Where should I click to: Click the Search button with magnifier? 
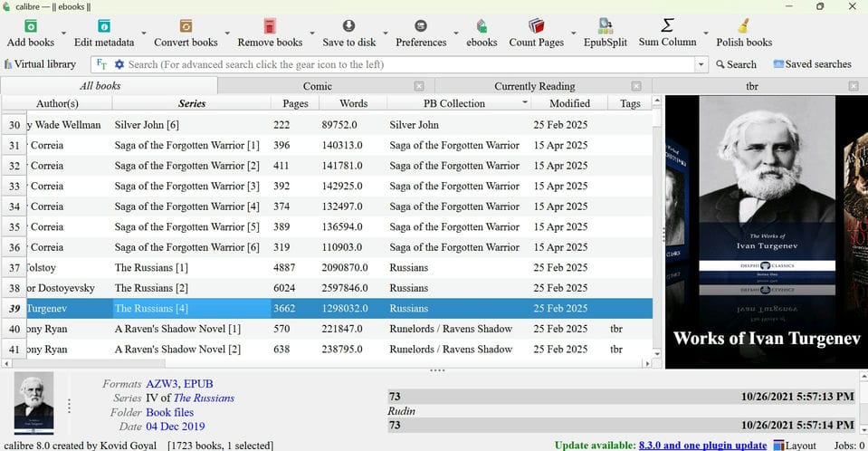736,64
